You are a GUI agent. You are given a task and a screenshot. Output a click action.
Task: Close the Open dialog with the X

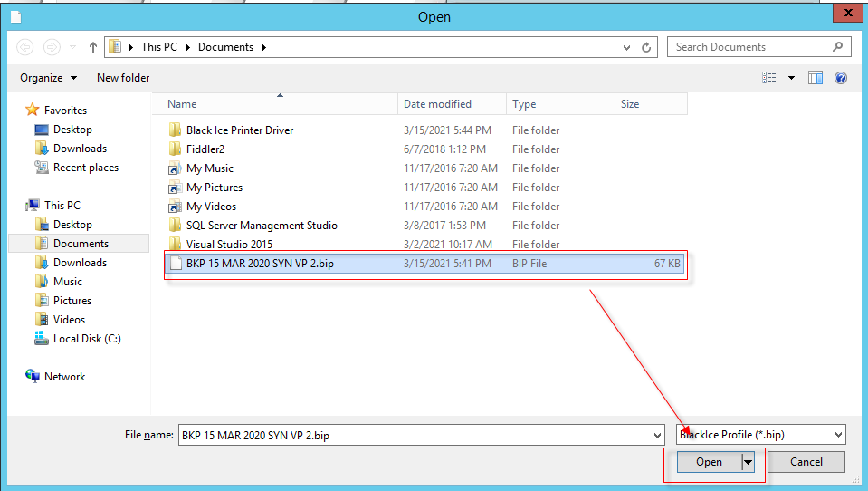(x=848, y=12)
